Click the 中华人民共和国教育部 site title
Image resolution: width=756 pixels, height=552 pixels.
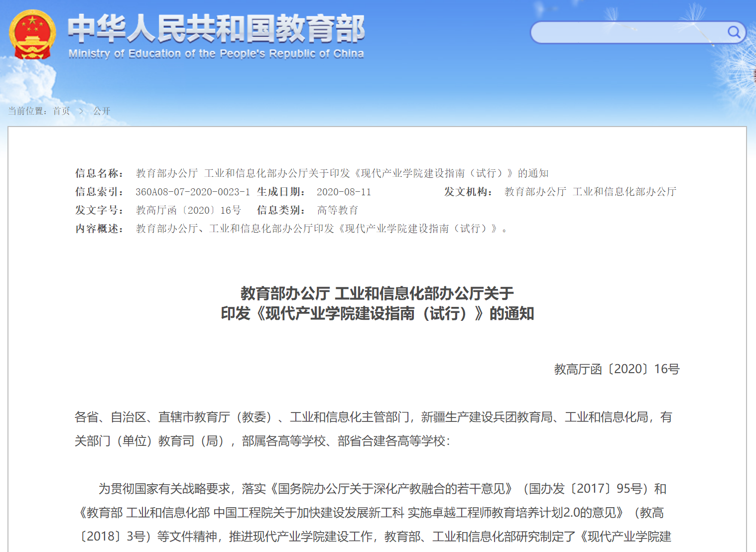(216, 28)
